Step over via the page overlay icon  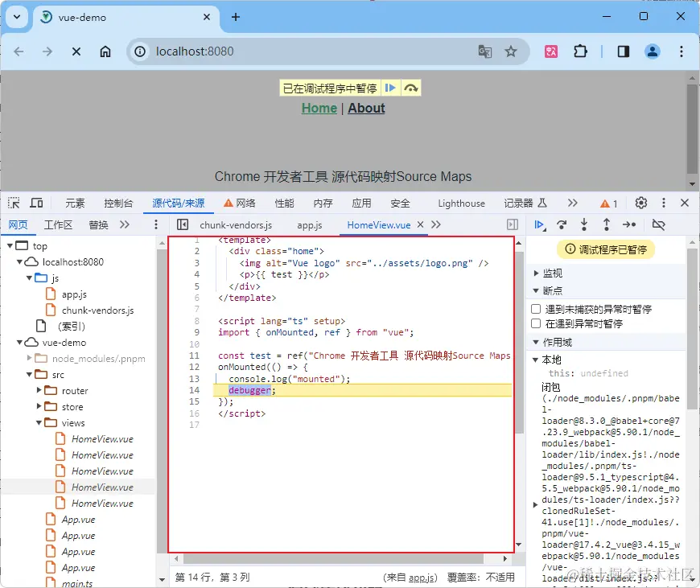410,88
